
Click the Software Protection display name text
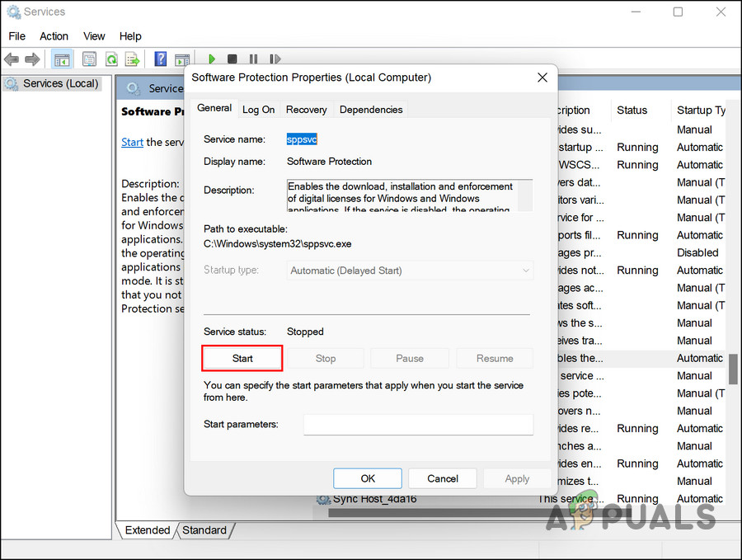329,162
